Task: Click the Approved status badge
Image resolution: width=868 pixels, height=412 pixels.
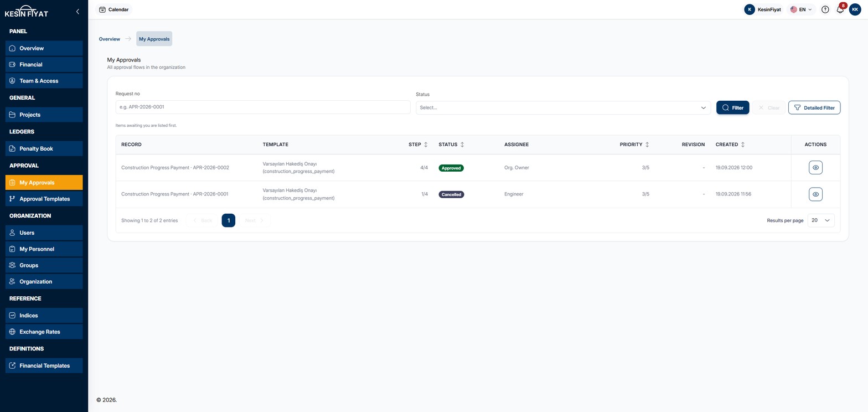Action: pos(451,168)
